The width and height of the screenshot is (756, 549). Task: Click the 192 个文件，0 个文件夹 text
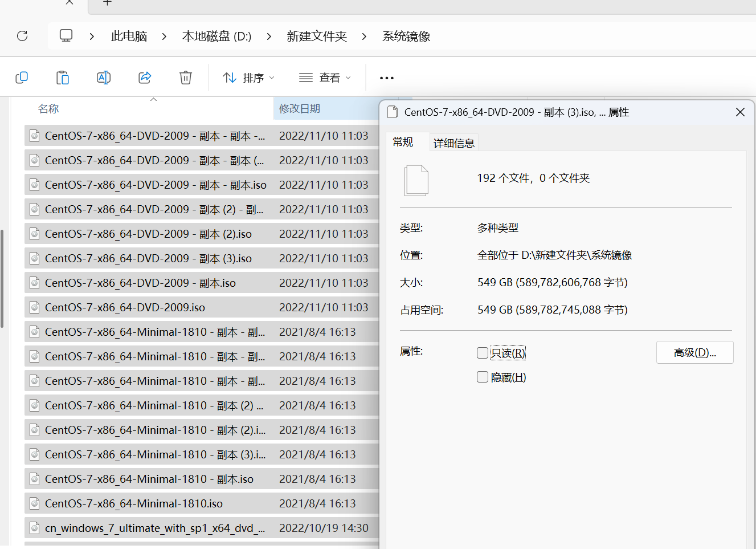[533, 178]
